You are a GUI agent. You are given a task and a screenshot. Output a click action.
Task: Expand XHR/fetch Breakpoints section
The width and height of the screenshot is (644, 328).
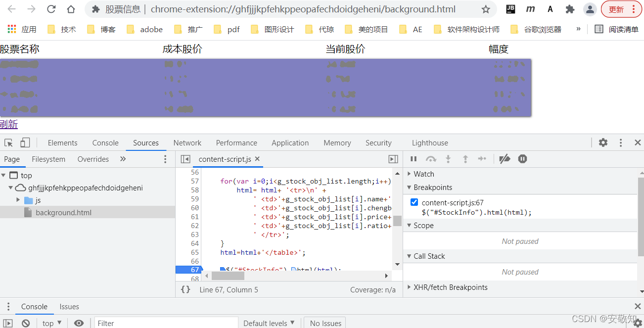[409, 287]
